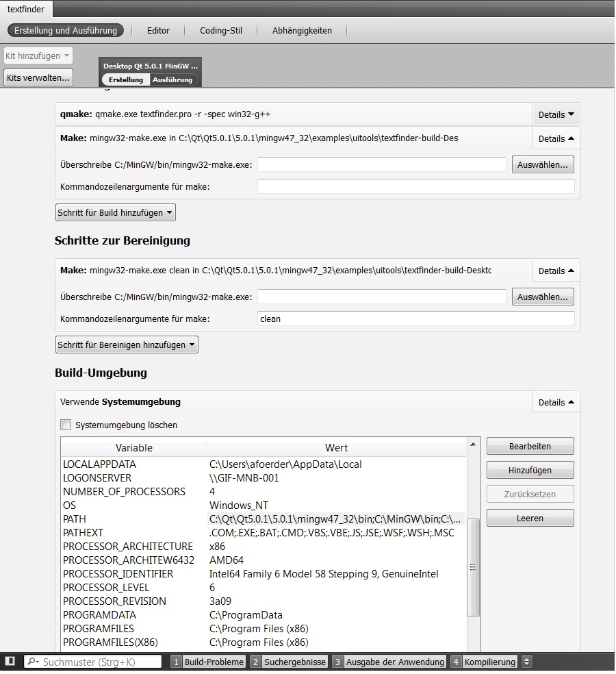Focus the clean make override path field
This screenshot has width=616, height=674.
tap(381, 297)
